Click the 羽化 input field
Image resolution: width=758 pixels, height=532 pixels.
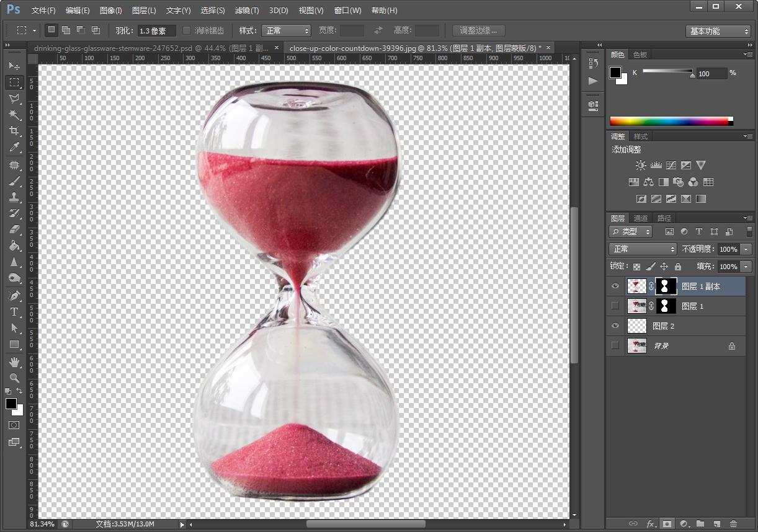point(156,30)
